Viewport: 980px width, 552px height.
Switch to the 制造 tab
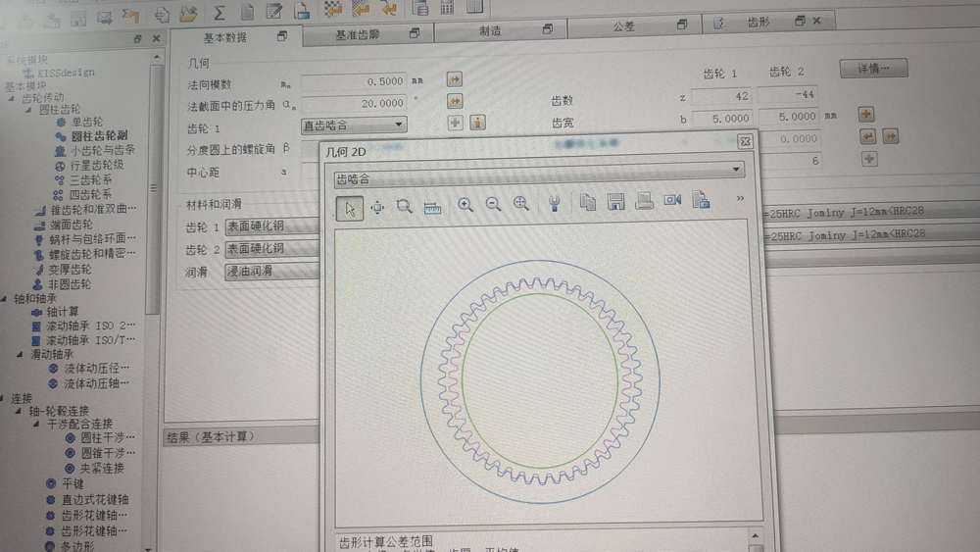point(490,30)
